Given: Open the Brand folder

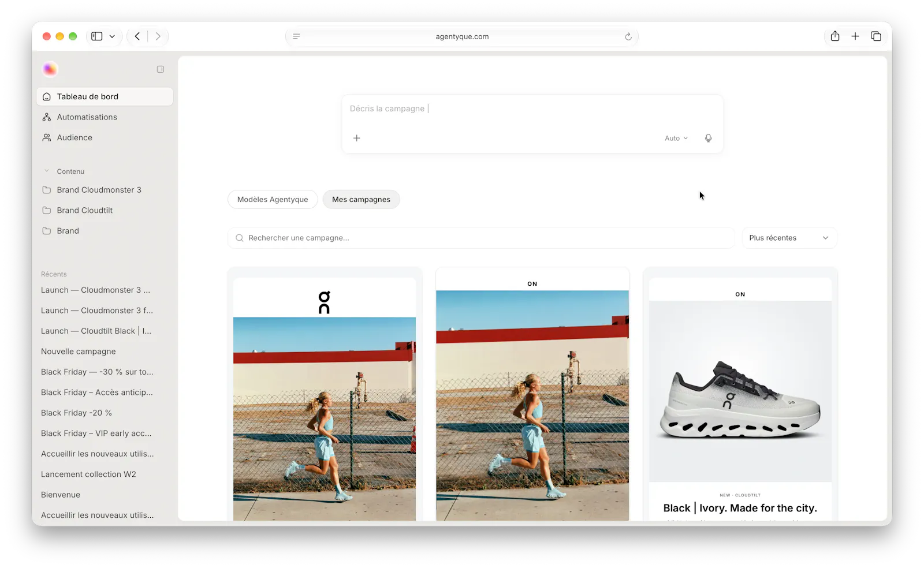Looking at the screenshot, I should [105, 231].
